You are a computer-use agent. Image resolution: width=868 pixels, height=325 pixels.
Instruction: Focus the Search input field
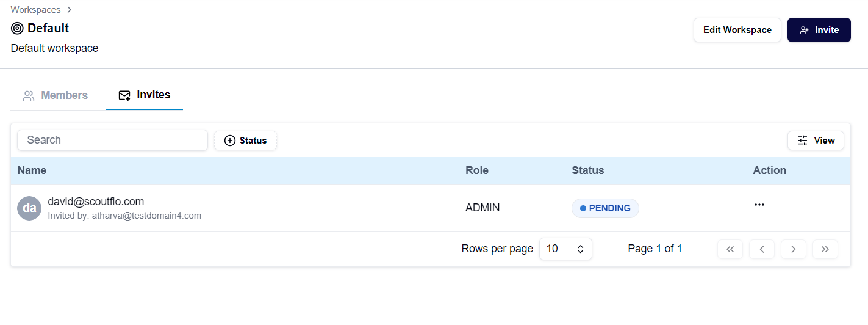click(x=112, y=140)
